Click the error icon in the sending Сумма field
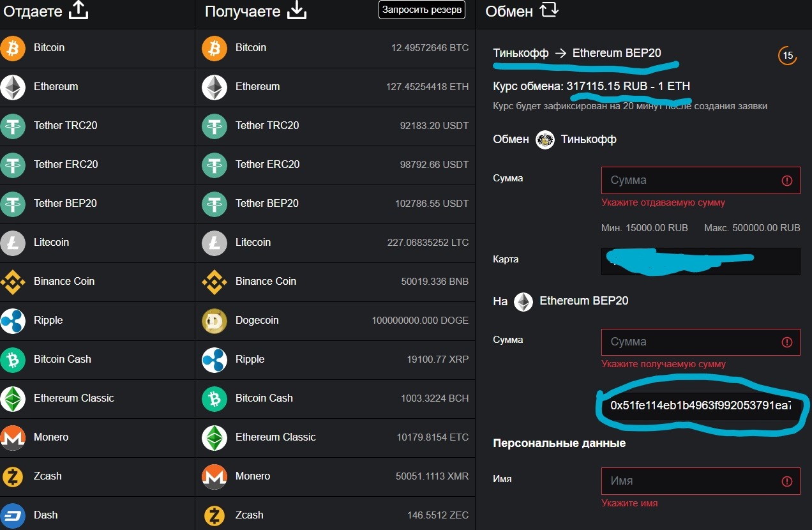The height and width of the screenshot is (530, 812). click(x=786, y=181)
